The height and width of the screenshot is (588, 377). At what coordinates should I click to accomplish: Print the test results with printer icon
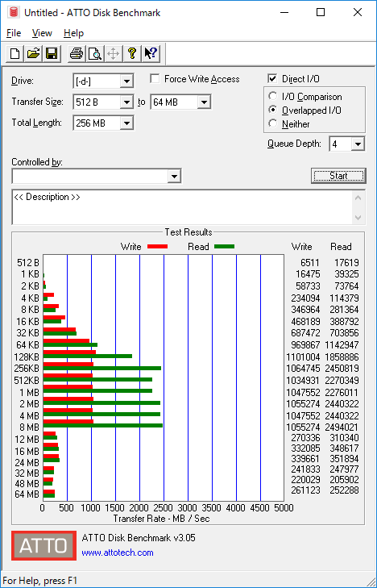point(77,53)
